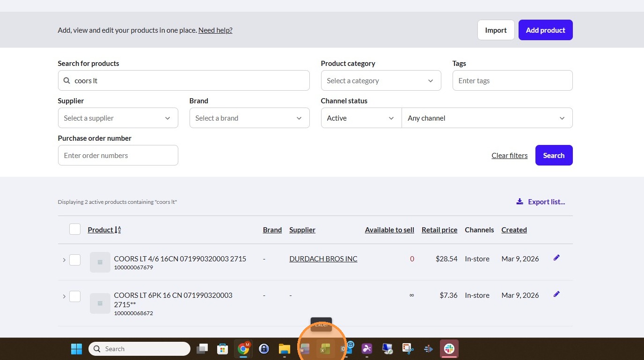Sort by Available to sell column

[x=389, y=230]
